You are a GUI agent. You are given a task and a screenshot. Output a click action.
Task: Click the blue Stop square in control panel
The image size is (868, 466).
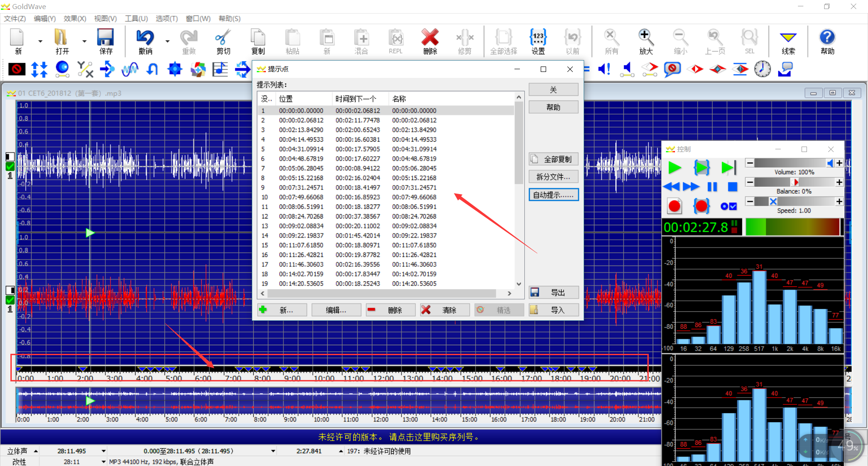pos(732,187)
